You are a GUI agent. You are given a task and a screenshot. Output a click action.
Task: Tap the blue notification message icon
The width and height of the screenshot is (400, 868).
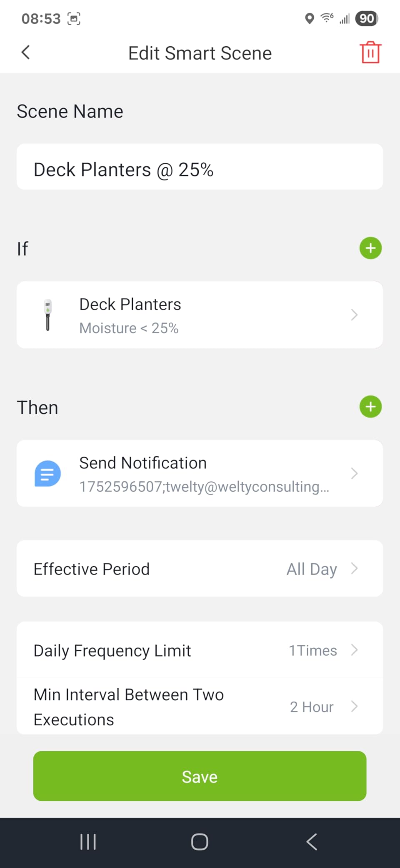pos(47,473)
